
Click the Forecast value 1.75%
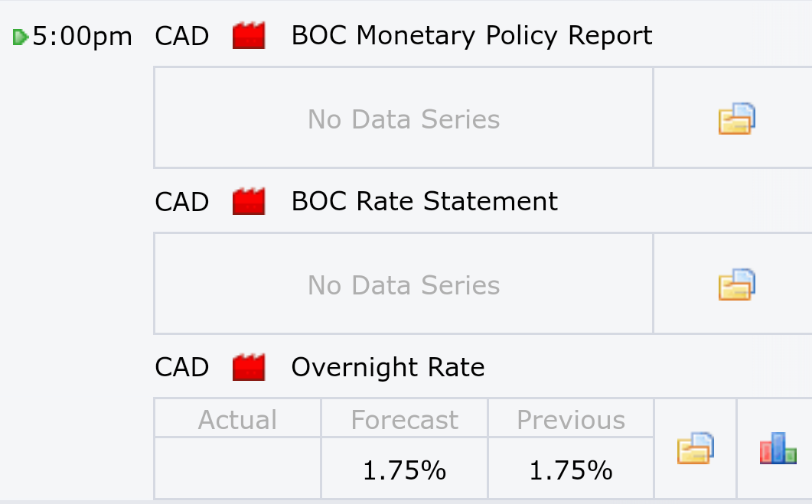click(x=404, y=470)
